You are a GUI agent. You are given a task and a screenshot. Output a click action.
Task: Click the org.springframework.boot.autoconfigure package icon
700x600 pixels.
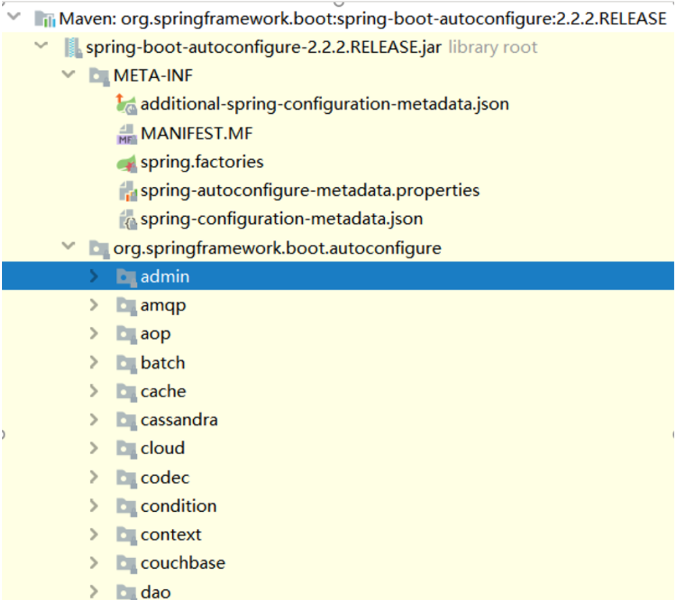[x=99, y=249]
